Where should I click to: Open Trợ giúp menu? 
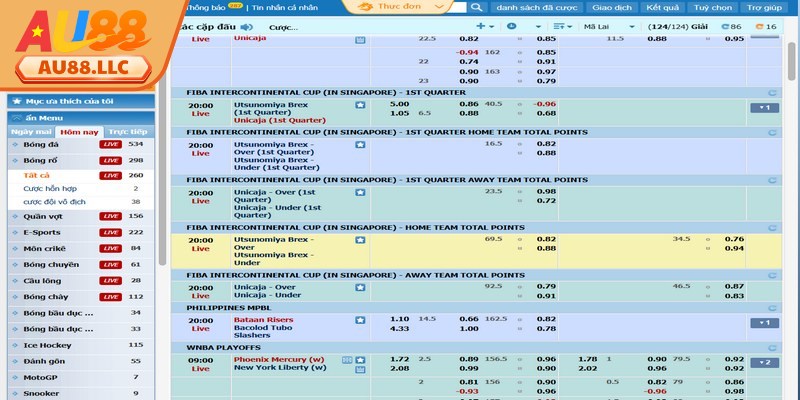point(764,8)
